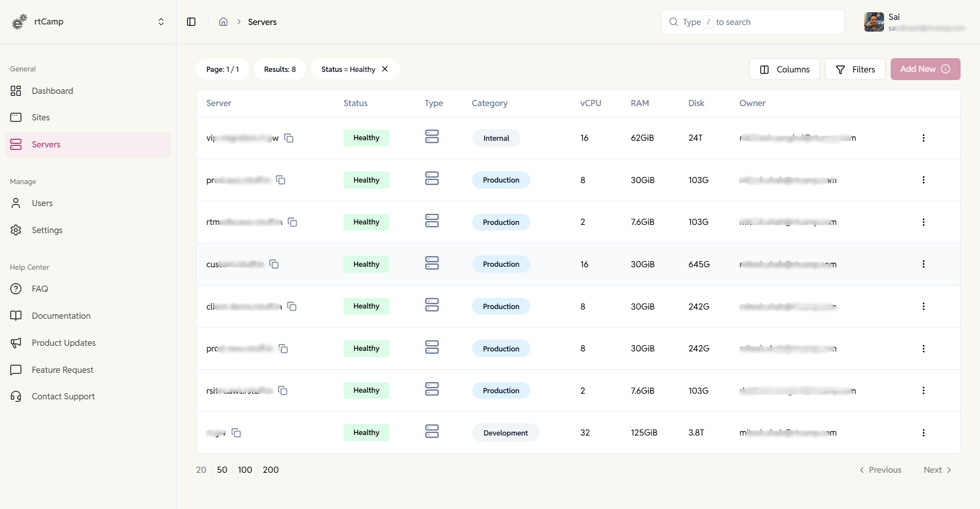Open the Users management page

42,203
